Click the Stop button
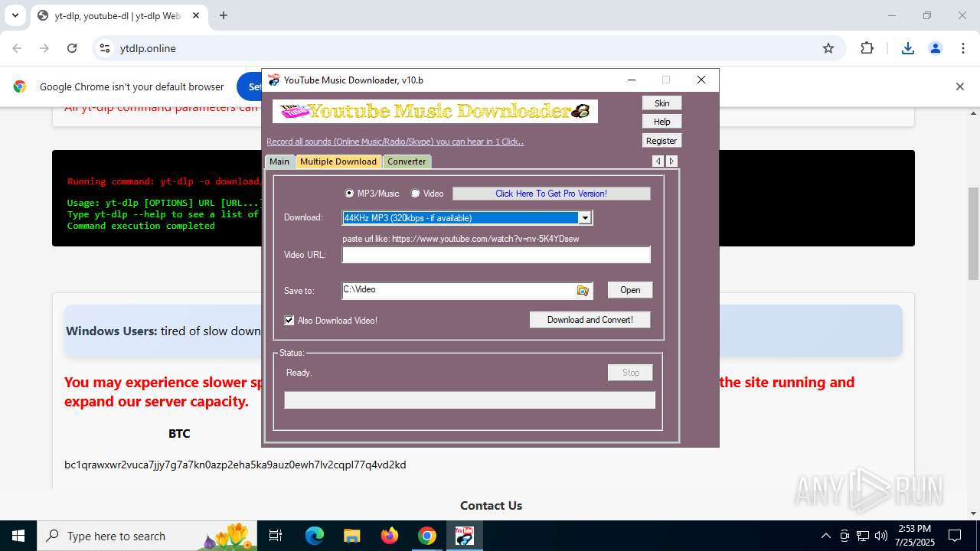Viewport: 980px width, 551px height. tap(631, 373)
